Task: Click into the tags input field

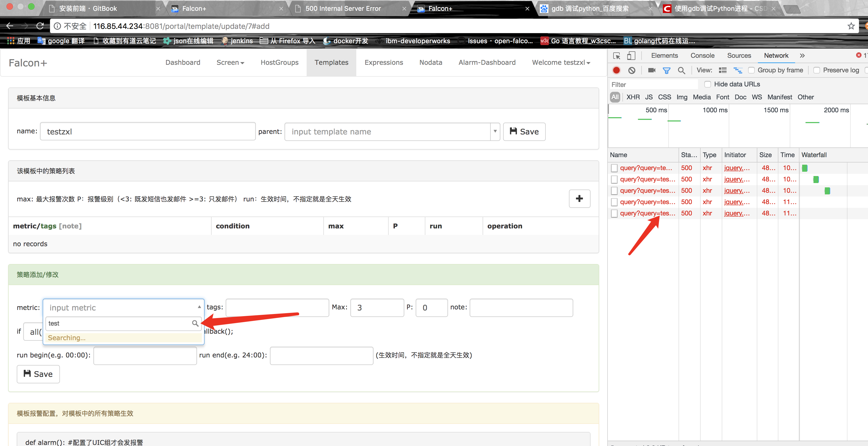Action: [x=277, y=308]
